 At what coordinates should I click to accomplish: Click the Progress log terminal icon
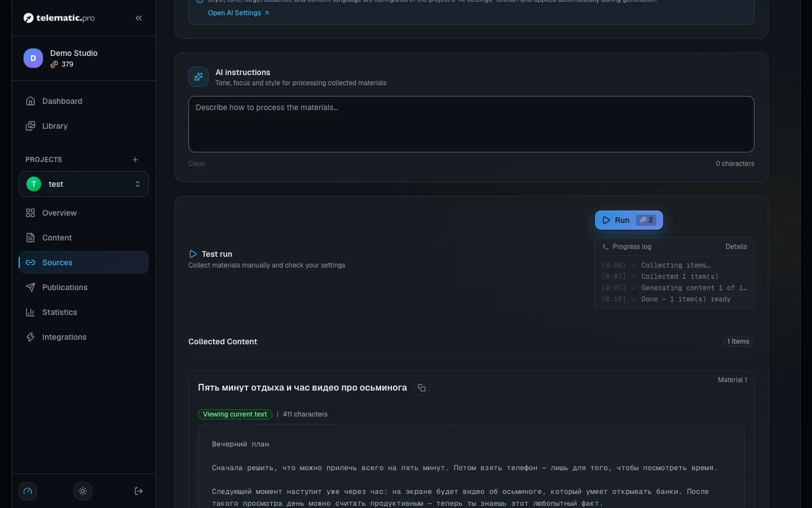[x=605, y=247]
